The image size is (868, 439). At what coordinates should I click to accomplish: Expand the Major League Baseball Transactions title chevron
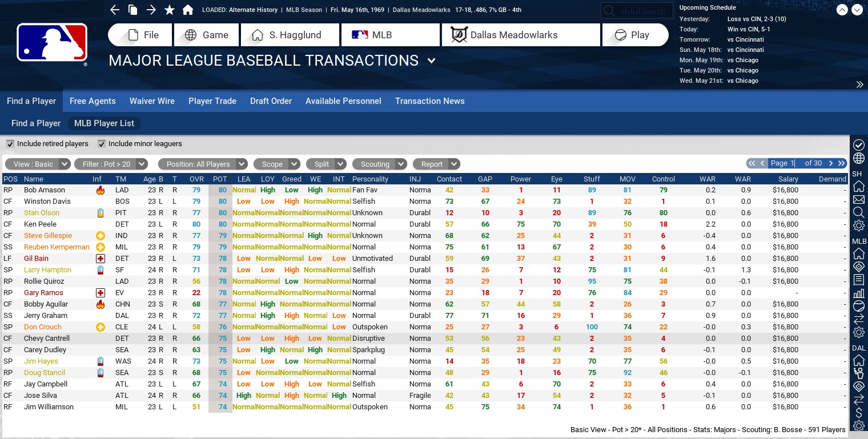point(432,61)
